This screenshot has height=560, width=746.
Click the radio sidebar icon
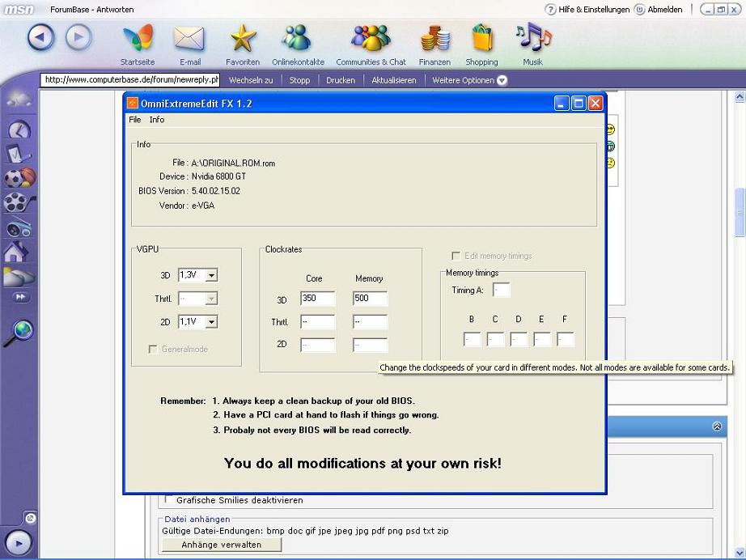click(x=19, y=229)
